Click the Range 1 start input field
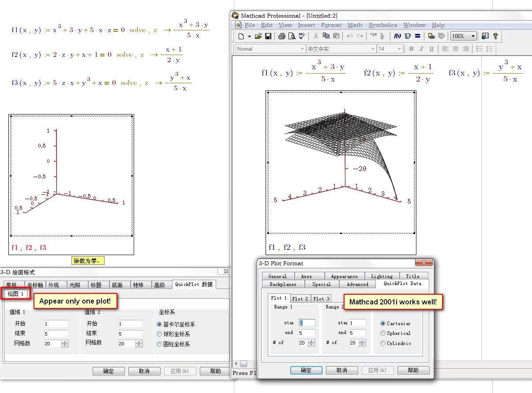The width and height of the screenshot is (532, 393). click(x=307, y=323)
